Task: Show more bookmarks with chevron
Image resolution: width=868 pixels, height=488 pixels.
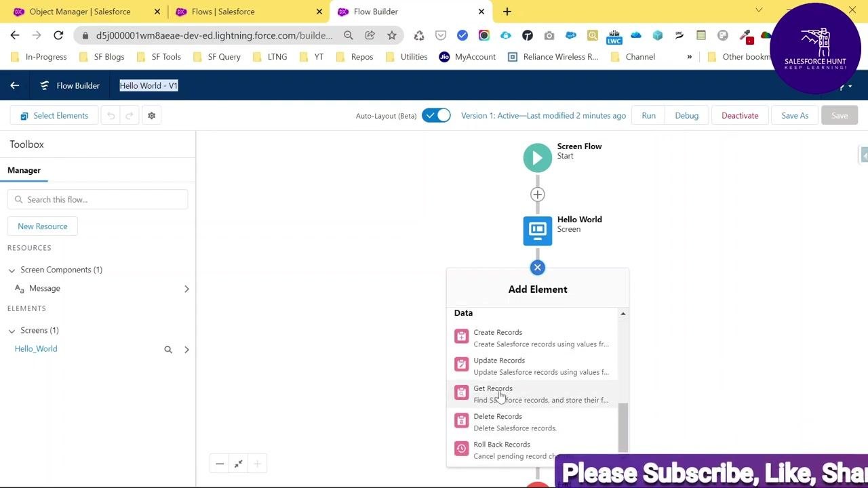Action: coord(689,57)
